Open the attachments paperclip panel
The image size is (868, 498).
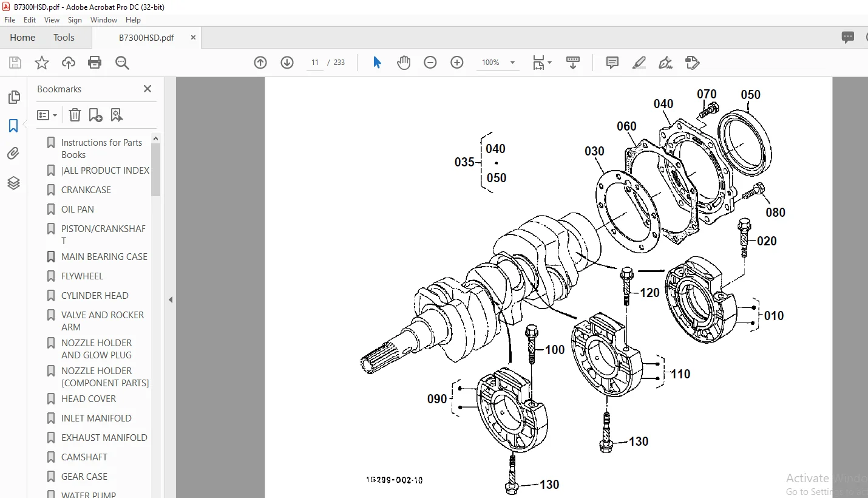13,154
